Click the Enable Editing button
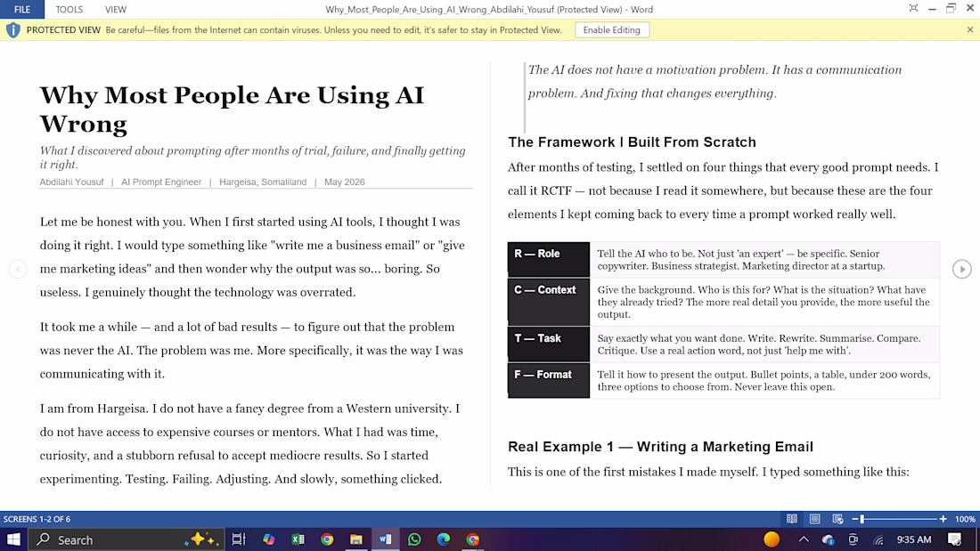The image size is (980, 551). click(612, 30)
